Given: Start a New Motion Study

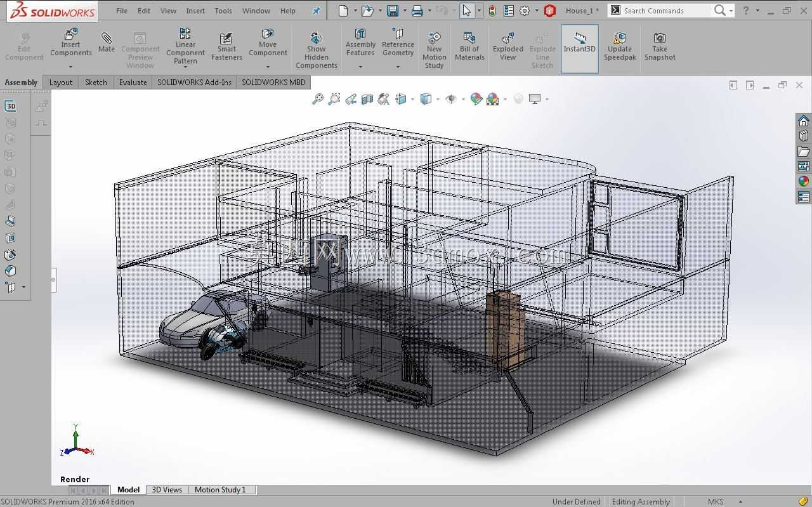Looking at the screenshot, I should pos(435,50).
